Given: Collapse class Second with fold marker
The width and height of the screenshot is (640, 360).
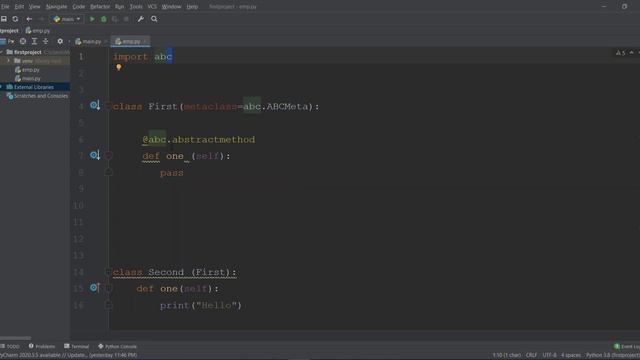Looking at the screenshot, I should 108,272.
